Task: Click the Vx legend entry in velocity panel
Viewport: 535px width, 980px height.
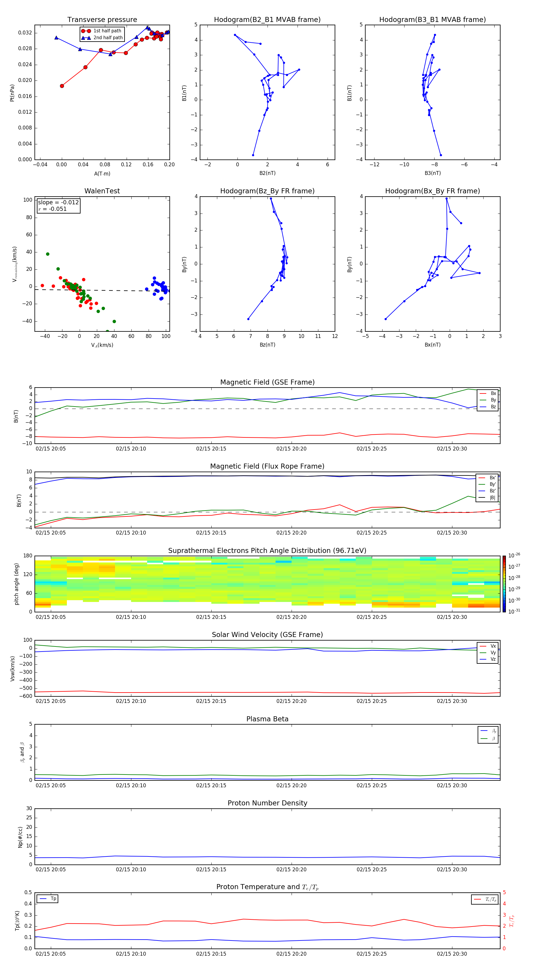Action: pos(488,646)
